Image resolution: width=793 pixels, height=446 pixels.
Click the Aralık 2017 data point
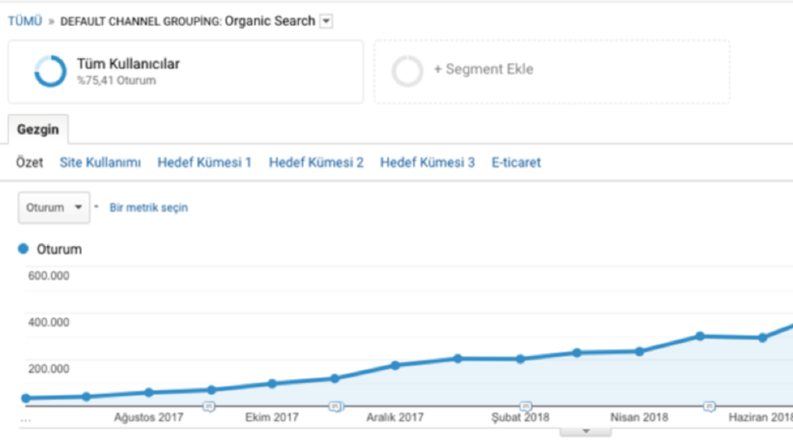395,365
